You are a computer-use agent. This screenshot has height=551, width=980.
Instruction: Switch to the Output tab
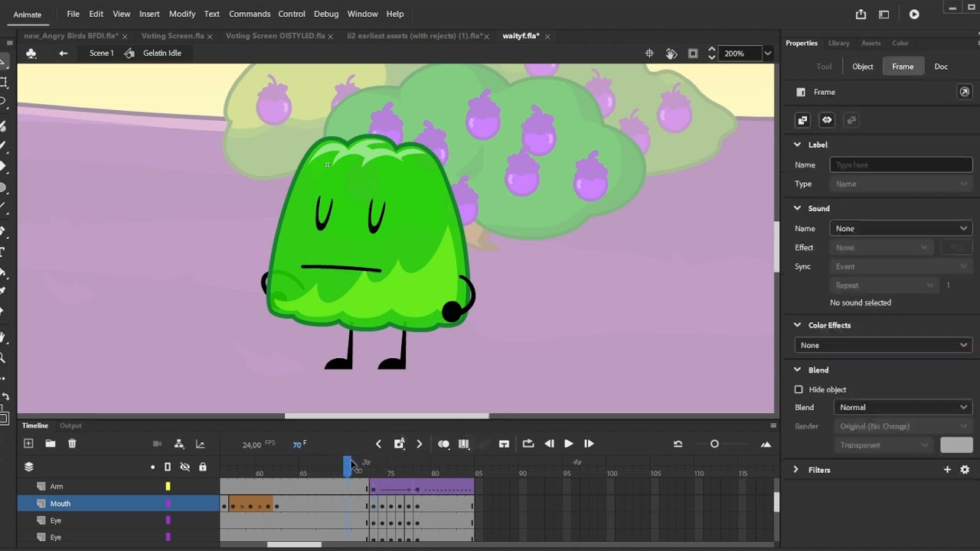coord(70,425)
